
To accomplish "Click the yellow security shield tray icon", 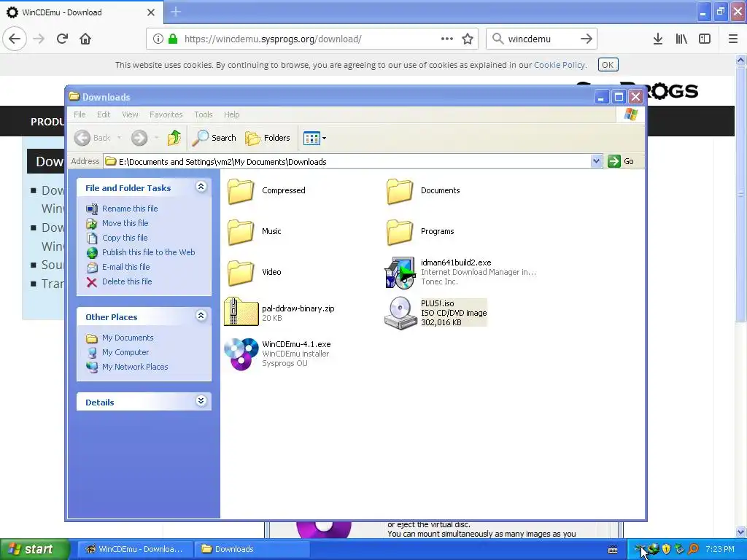I will tap(666, 549).
